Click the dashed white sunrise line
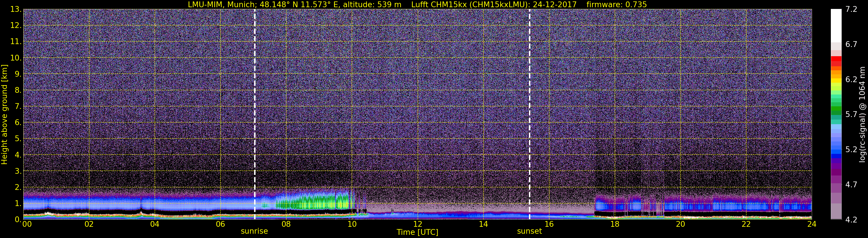868x238 pixels. click(x=255, y=115)
